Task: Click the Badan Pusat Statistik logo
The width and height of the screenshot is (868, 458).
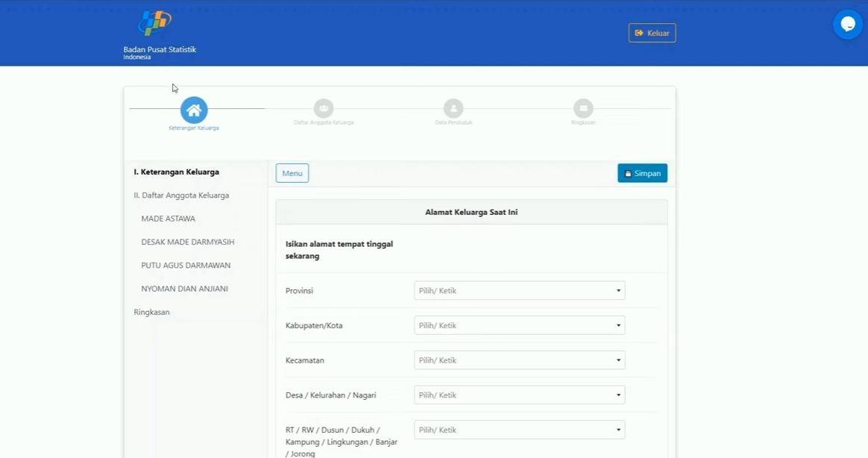Action: 154,22
